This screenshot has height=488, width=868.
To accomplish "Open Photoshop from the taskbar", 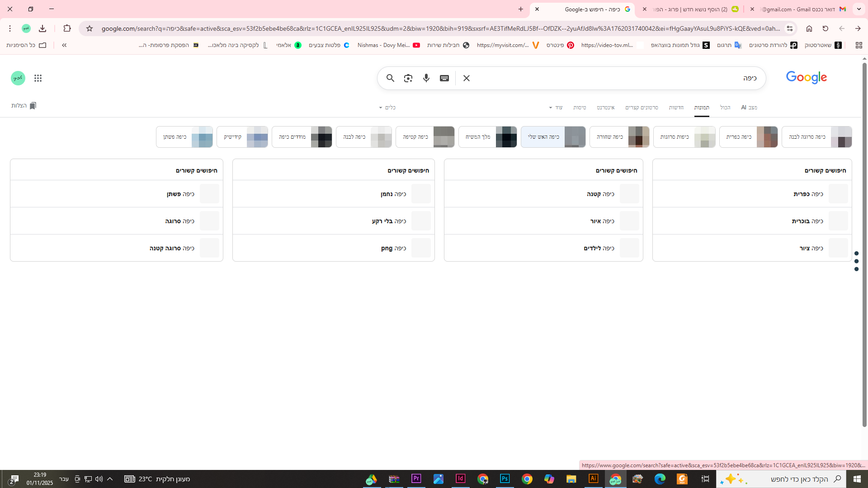I will tap(505, 479).
